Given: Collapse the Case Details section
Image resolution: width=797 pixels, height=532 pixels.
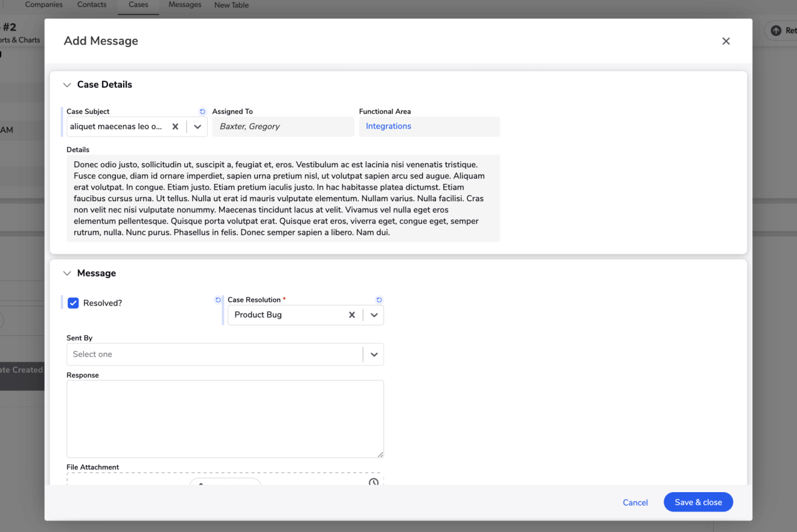Looking at the screenshot, I should 67,85.
